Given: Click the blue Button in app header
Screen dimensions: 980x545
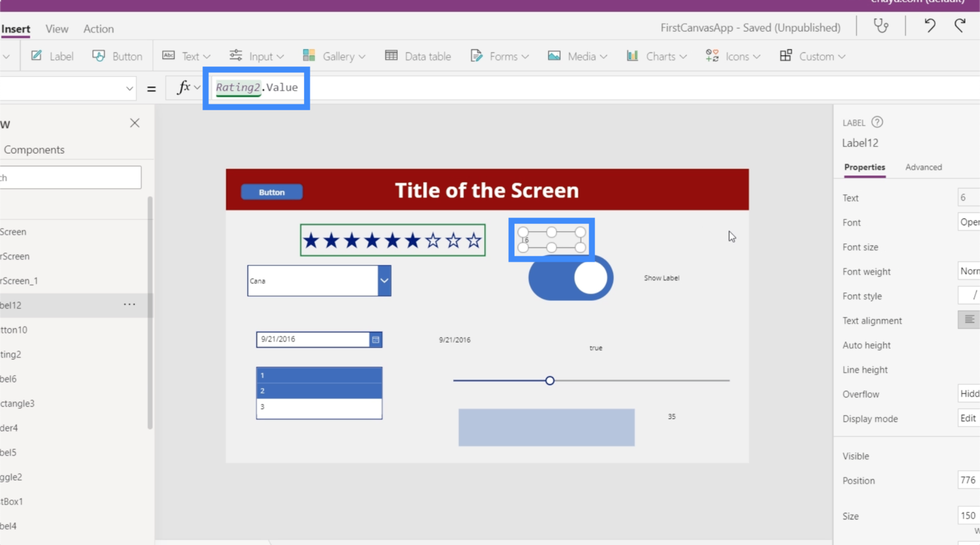Looking at the screenshot, I should click(272, 192).
